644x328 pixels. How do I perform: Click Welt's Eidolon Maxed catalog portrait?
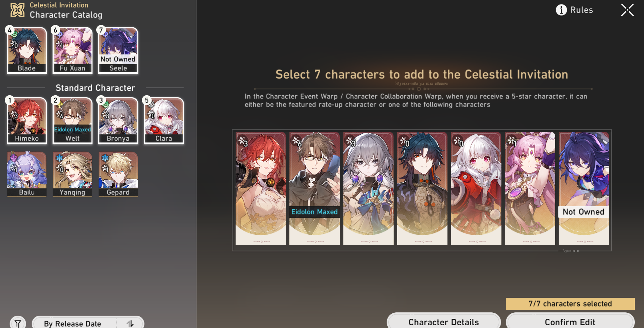(72, 121)
